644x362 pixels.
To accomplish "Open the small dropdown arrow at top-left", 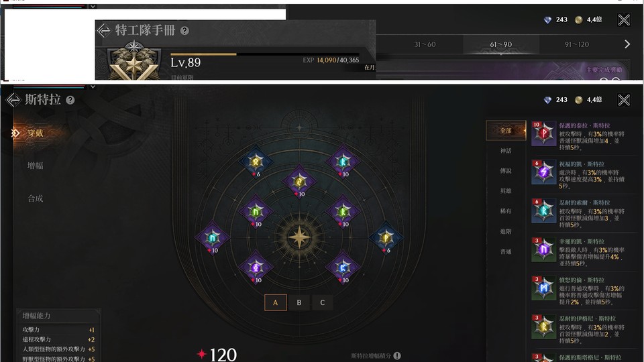I will [93, 7].
